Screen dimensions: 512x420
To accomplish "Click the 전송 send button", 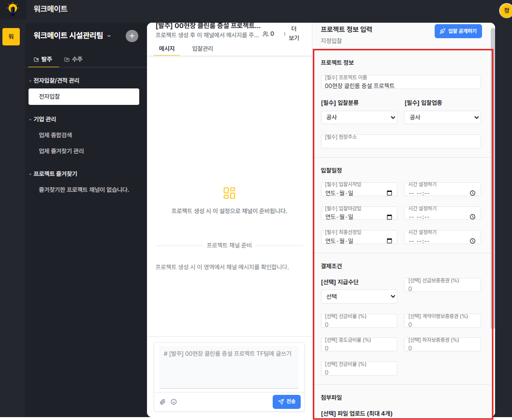I will tap(286, 402).
